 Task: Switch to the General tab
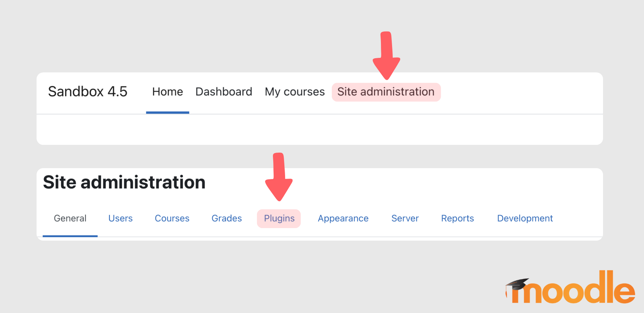70,219
